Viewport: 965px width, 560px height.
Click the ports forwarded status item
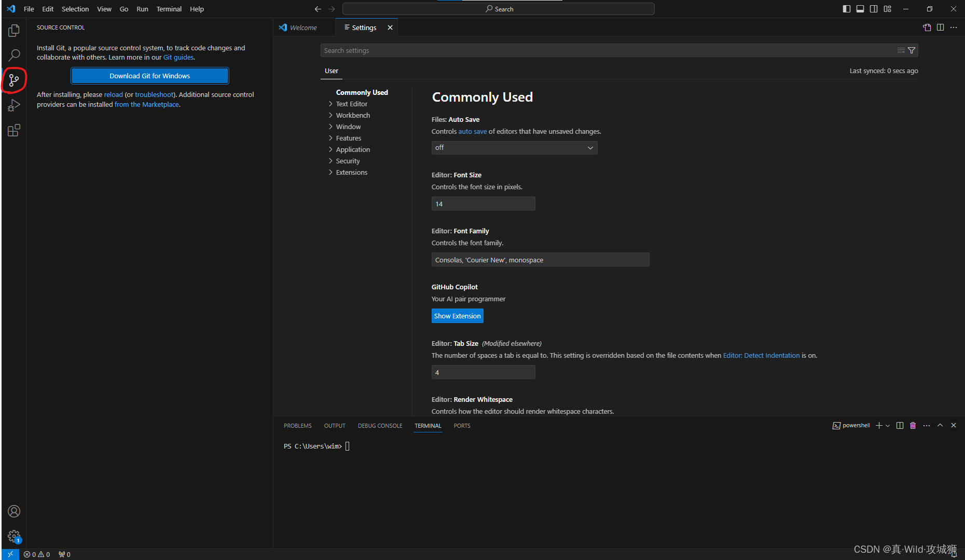point(64,554)
